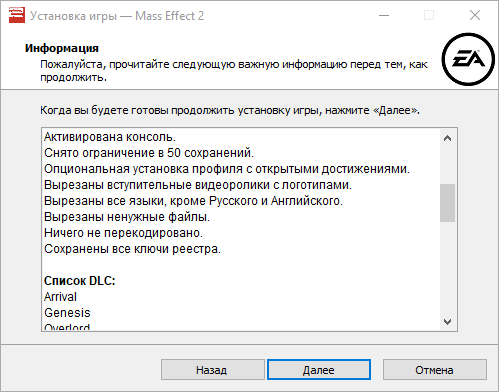499x392 pixels.
Task: Go back with the Назад button
Action: coord(213,370)
